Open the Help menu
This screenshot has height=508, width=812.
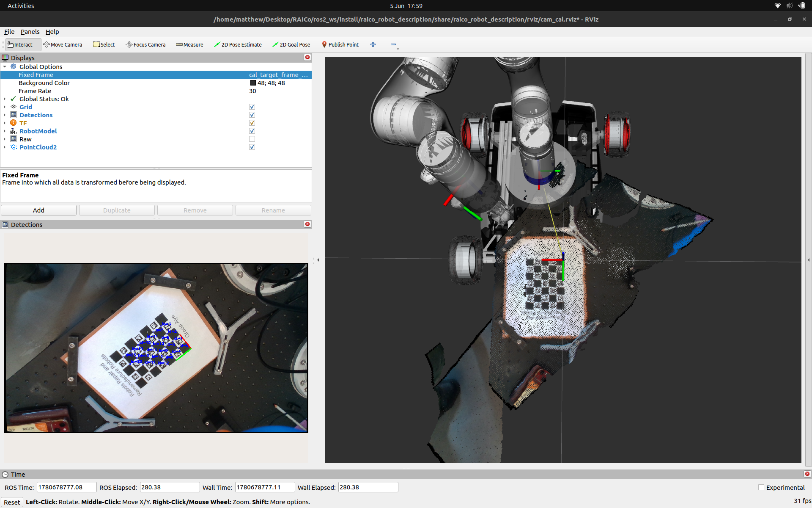pyautogui.click(x=52, y=32)
